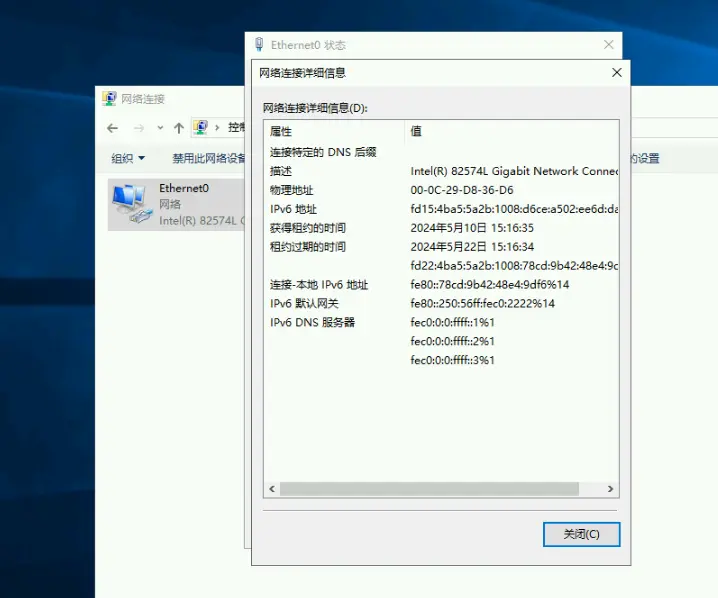This screenshot has height=598, width=718.
Task: Click the horizontal scrollbar thumb
Action: [x=428, y=489]
